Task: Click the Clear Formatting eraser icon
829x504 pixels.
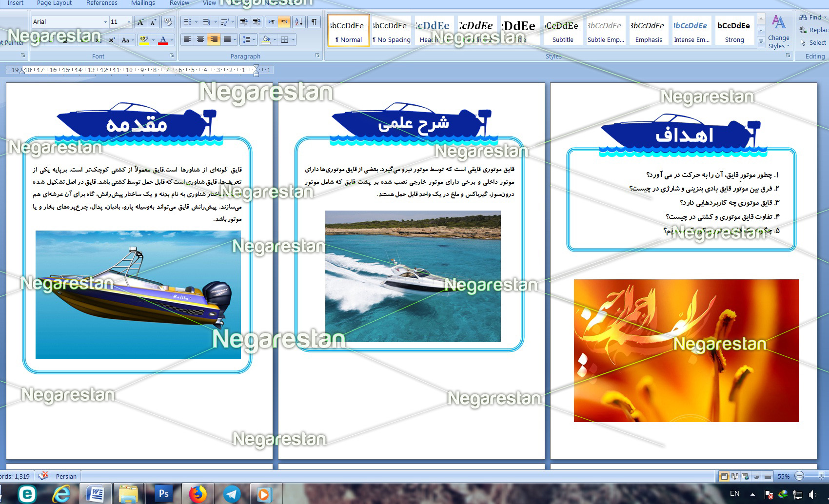Action: click(x=168, y=22)
